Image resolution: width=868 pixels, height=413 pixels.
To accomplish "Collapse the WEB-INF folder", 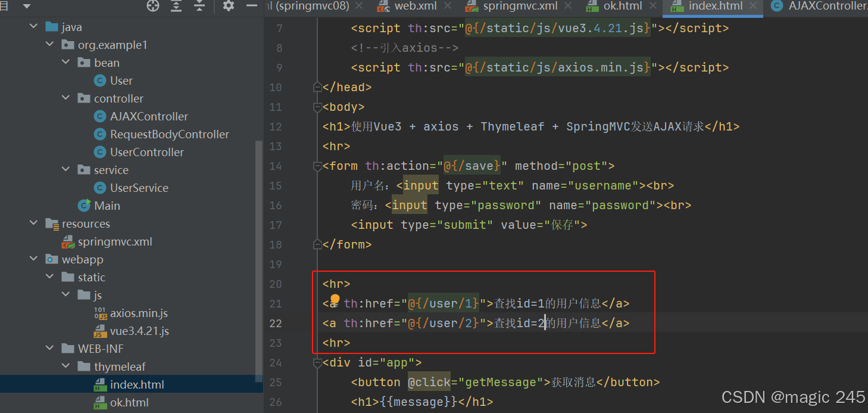I will point(49,349).
